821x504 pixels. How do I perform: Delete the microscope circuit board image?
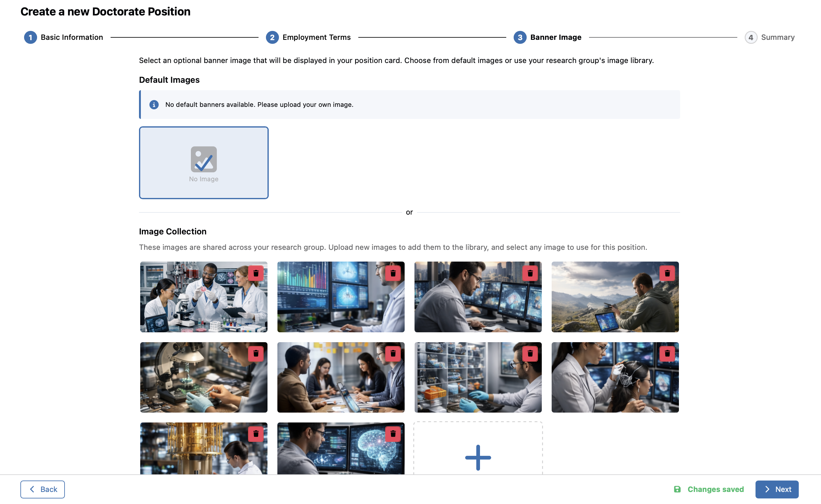256,354
